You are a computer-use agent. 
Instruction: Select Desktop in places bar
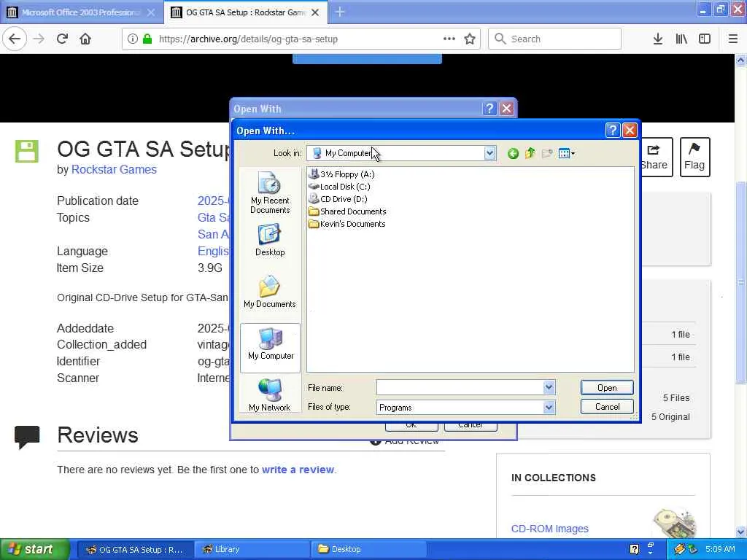point(270,241)
